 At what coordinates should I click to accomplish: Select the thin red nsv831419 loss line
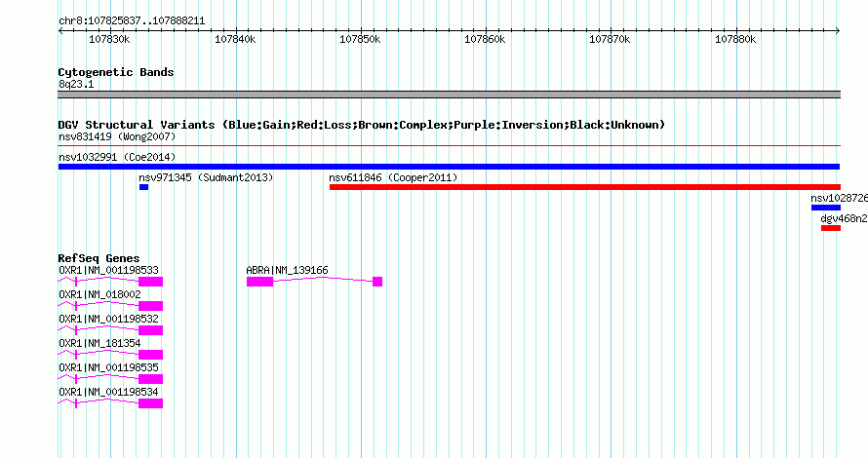pos(449,146)
